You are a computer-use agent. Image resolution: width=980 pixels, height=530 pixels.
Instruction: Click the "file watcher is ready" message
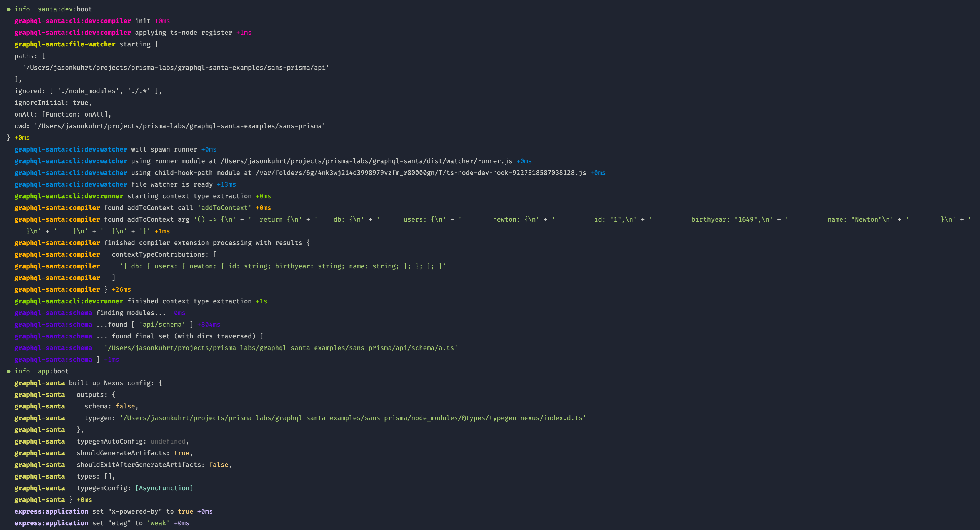click(x=172, y=185)
